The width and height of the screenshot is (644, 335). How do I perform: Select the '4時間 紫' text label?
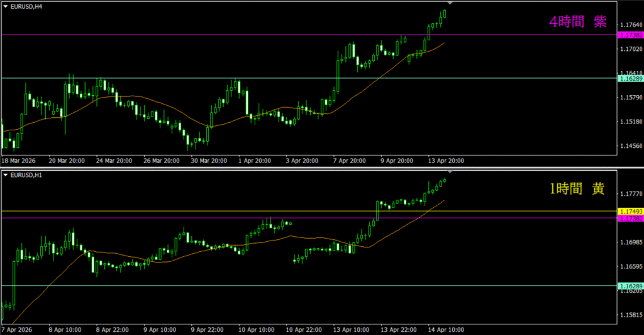tap(577, 22)
